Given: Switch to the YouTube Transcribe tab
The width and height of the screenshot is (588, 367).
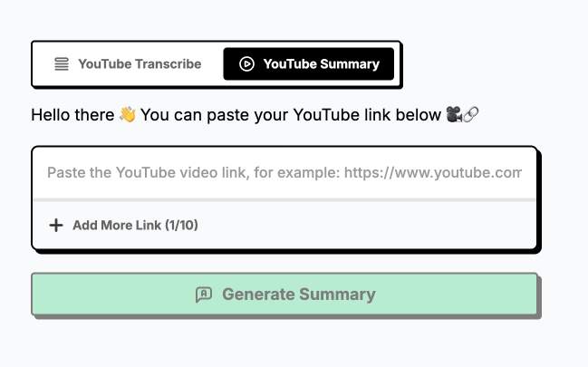Looking at the screenshot, I should [128, 63].
